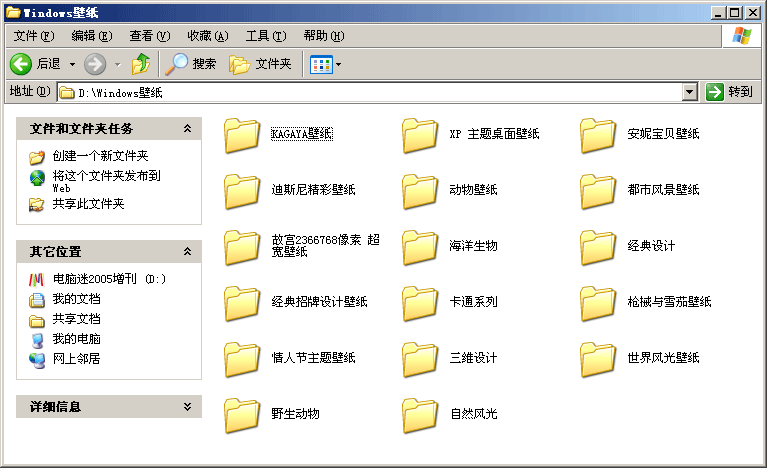Click the 经典设计 folder name label

[652, 245]
